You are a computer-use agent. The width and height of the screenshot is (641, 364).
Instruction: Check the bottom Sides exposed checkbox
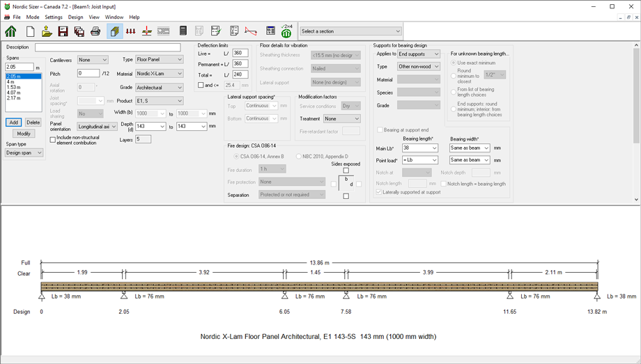[346, 196]
